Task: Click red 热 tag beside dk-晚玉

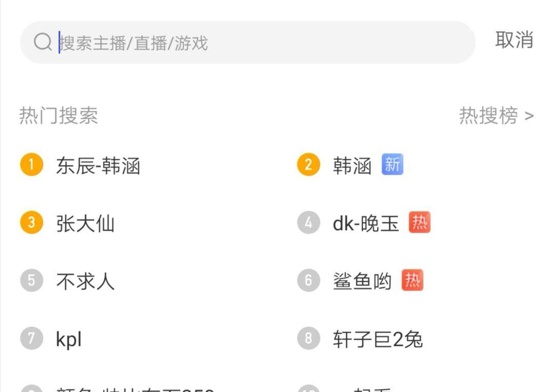Action: (x=420, y=223)
